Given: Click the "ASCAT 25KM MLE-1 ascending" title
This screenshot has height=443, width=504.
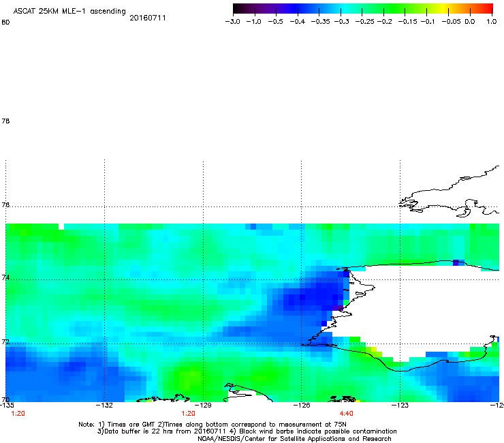Looking at the screenshot, I should [69, 12].
